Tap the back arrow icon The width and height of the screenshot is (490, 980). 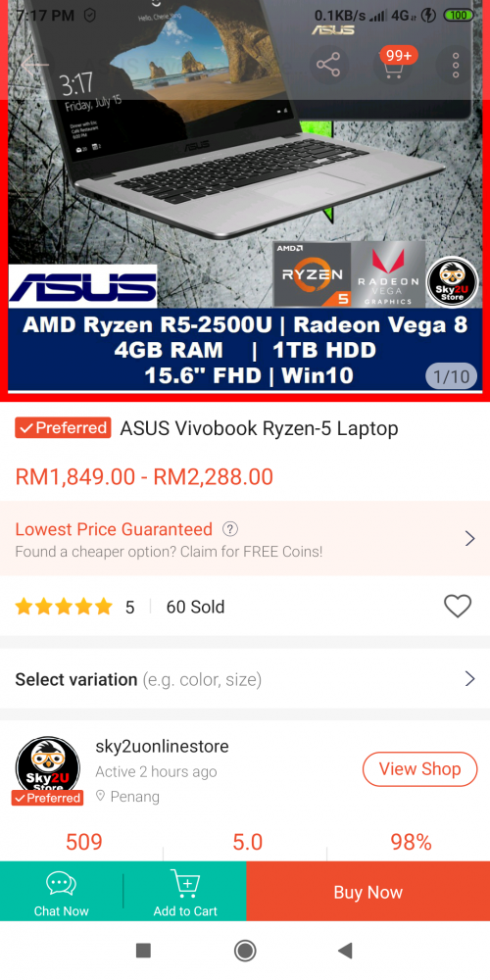pyautogui.click(x=34, y=65)
